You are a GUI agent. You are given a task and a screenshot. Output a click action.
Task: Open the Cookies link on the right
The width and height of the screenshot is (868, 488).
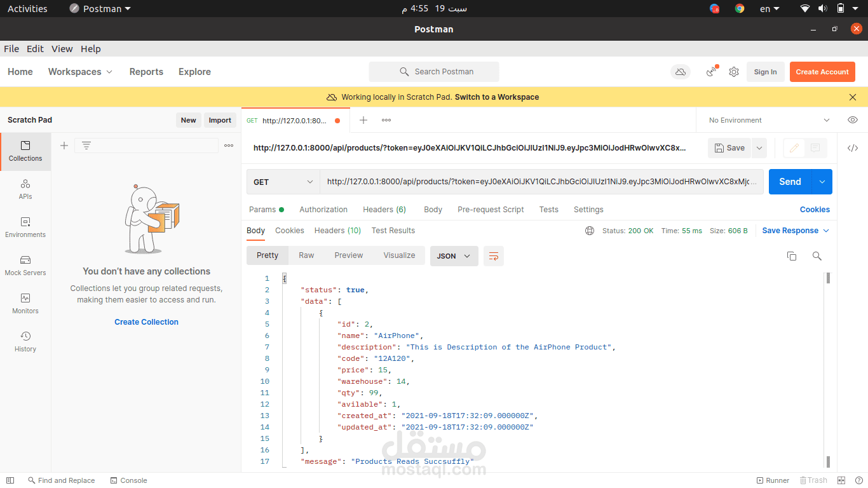815,210
